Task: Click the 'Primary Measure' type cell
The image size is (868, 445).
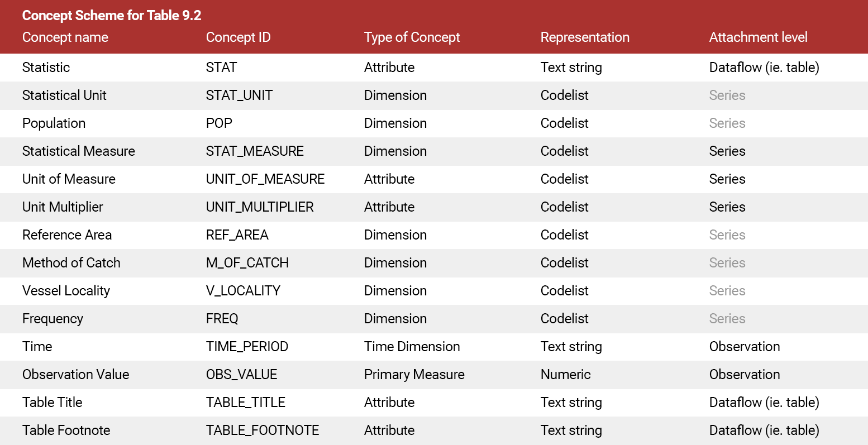Action: [x=414, y=375]
